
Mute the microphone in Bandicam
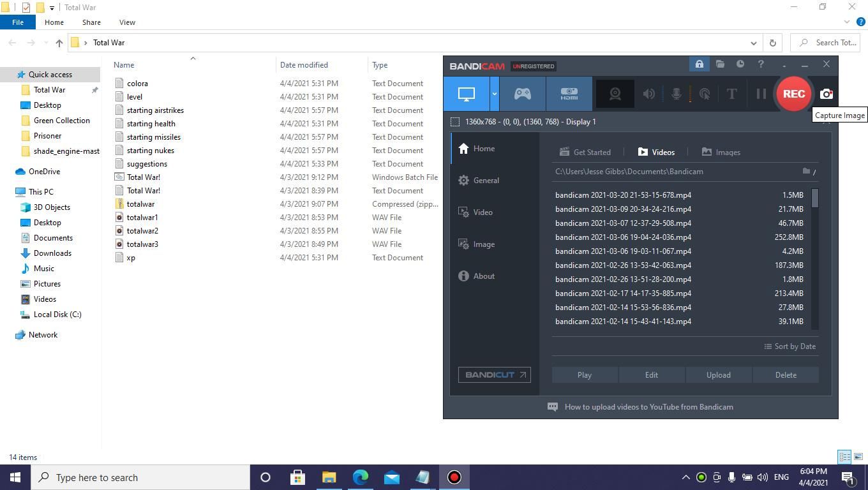(676, 94)
